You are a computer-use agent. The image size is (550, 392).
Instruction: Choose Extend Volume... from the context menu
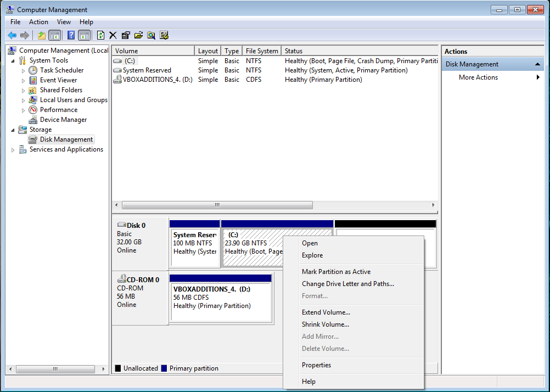pyautogui.click(x=353, y=312)
